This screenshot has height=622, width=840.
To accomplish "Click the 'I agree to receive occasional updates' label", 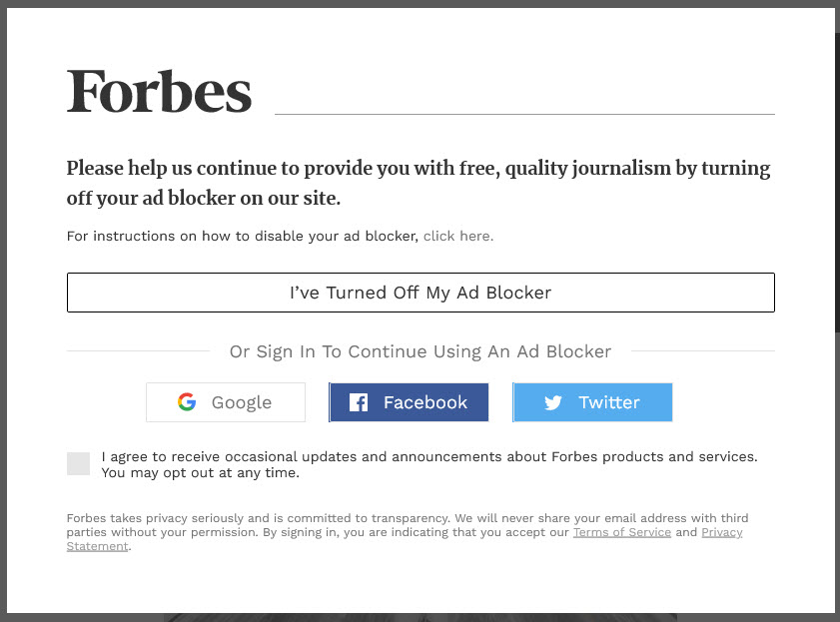I will click(429, 464).
